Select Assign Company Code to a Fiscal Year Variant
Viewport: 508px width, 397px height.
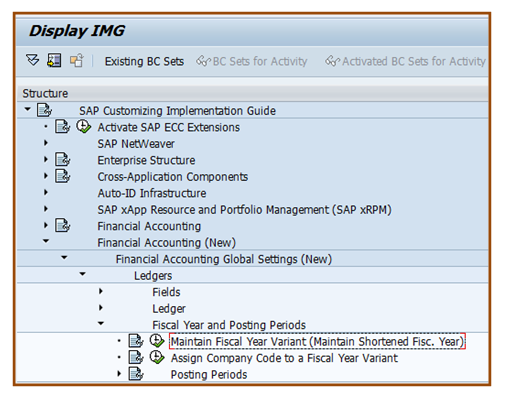[284, 358]
